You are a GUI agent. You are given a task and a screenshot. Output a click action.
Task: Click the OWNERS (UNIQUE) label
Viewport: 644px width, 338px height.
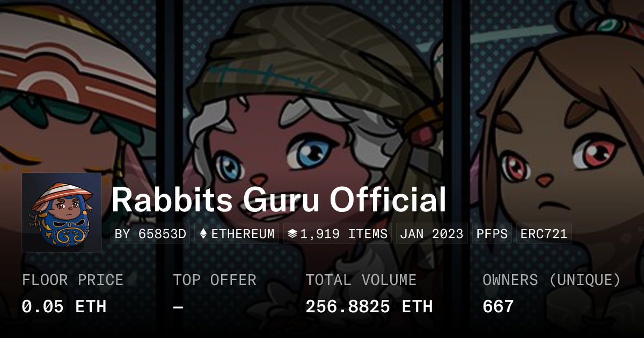pos(552,280)
